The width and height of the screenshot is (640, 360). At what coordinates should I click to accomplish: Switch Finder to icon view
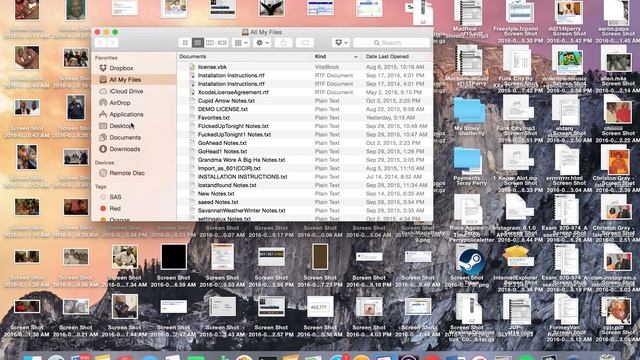point(185,42)
